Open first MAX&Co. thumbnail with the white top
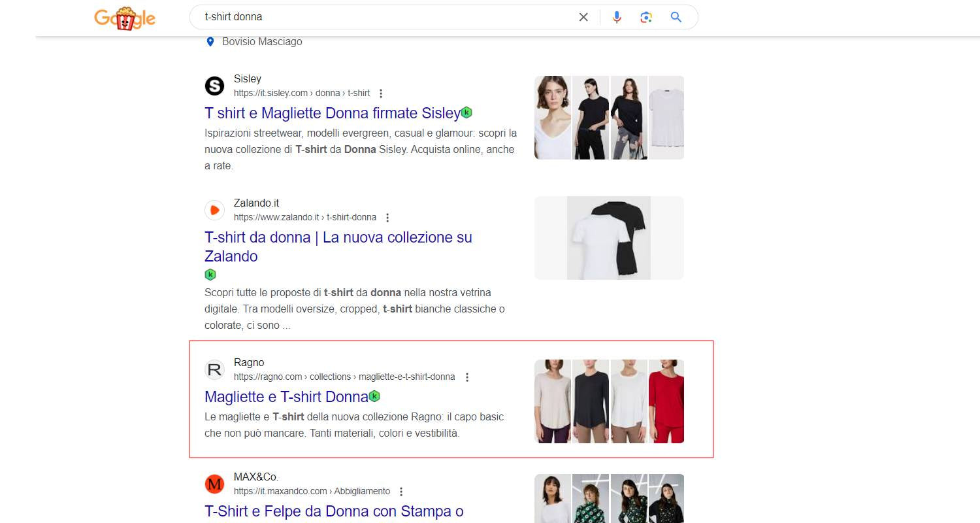 click(553, 498)
